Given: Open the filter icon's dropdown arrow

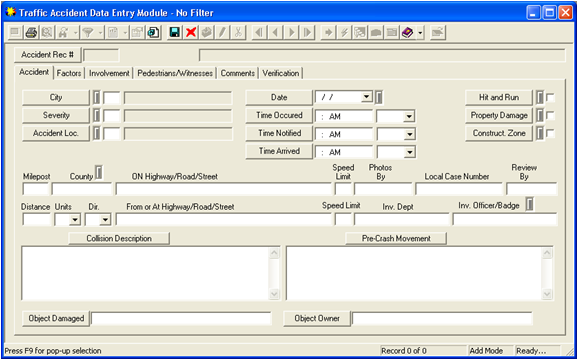Looking at the screenshot, I should [100, 33].
